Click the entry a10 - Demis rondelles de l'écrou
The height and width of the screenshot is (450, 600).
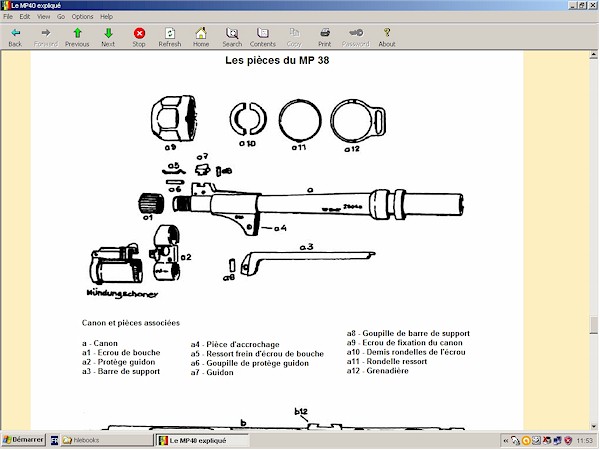406,352
